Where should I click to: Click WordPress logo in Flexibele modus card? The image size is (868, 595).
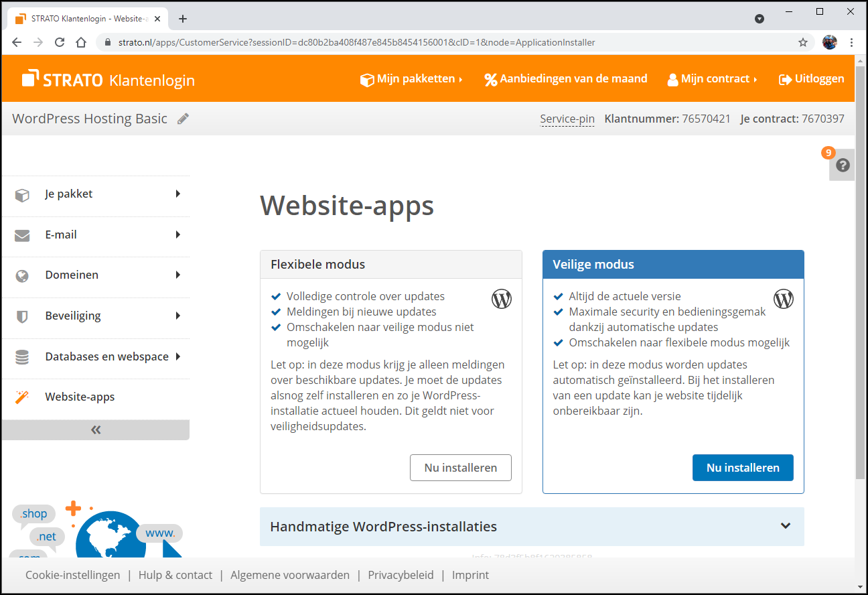coord(502,299)
